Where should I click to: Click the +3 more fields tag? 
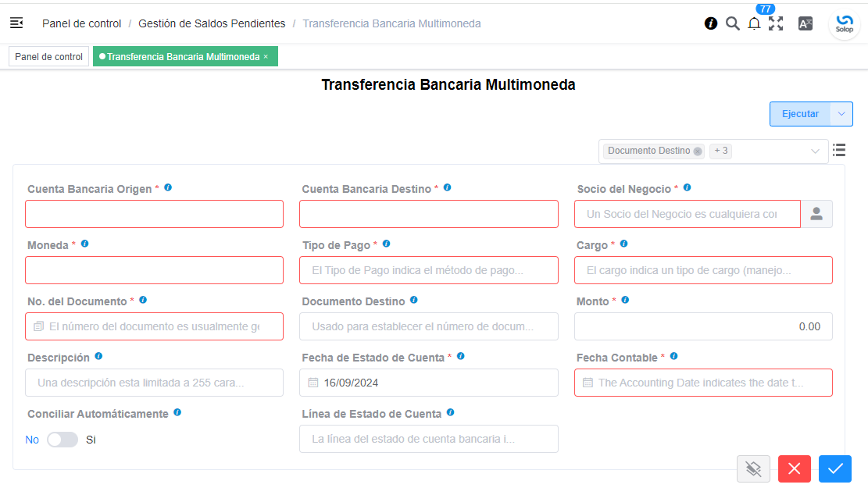[721, 151]
